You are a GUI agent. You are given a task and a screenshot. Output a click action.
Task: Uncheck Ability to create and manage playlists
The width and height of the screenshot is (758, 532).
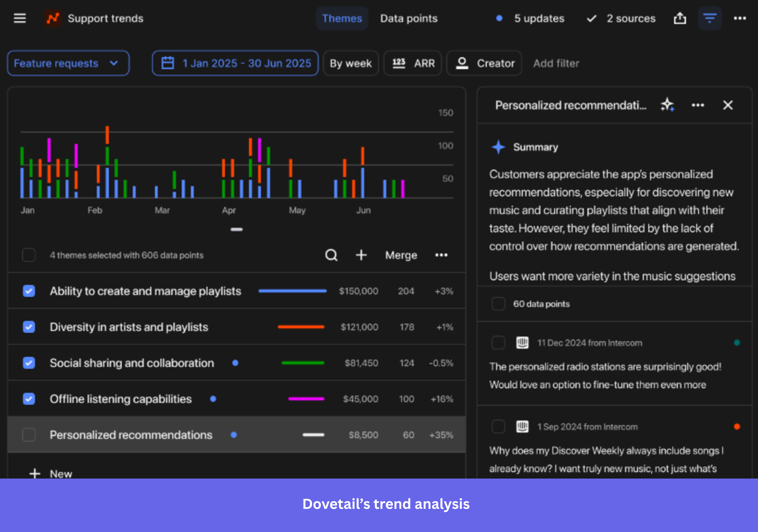(x=29, y=291)
